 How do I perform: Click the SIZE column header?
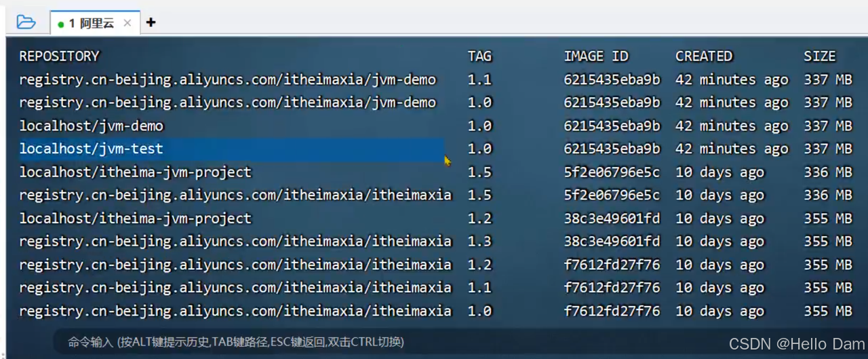click(x=820, y=56)
